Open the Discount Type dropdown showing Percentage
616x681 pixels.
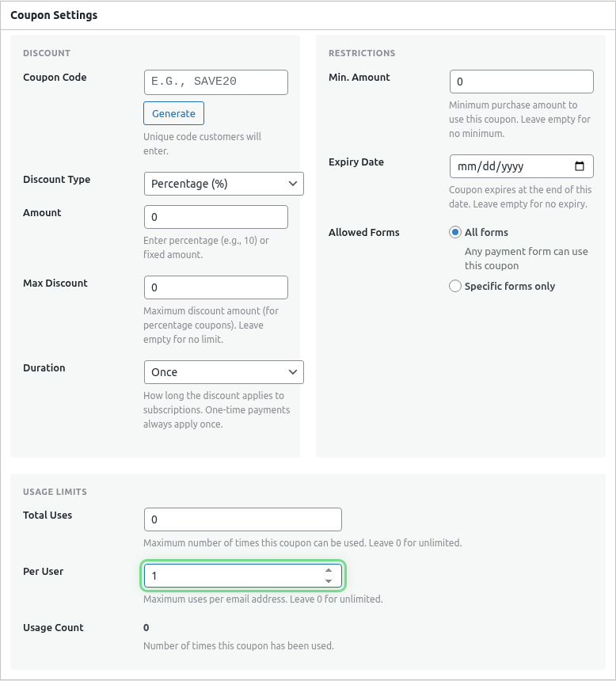223,184
